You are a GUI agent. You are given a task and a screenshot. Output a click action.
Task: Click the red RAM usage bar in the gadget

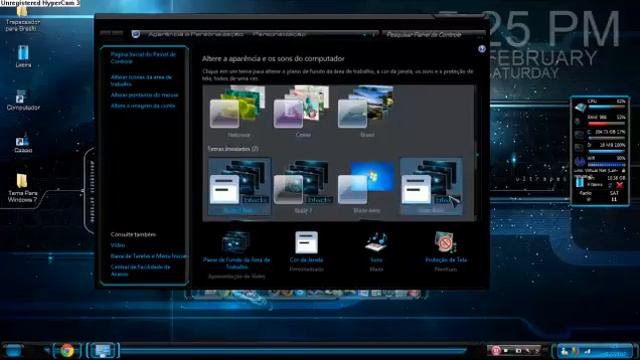(607, 123)
